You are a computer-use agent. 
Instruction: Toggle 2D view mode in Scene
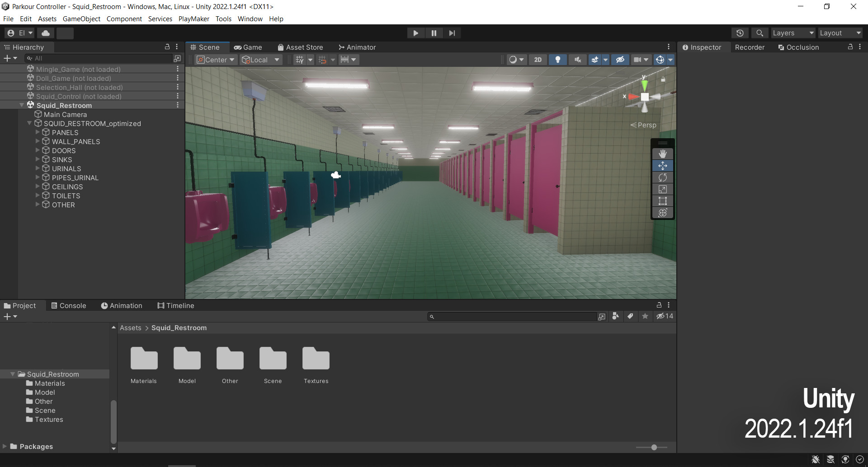pyautogui.click(x=538, y=60)
